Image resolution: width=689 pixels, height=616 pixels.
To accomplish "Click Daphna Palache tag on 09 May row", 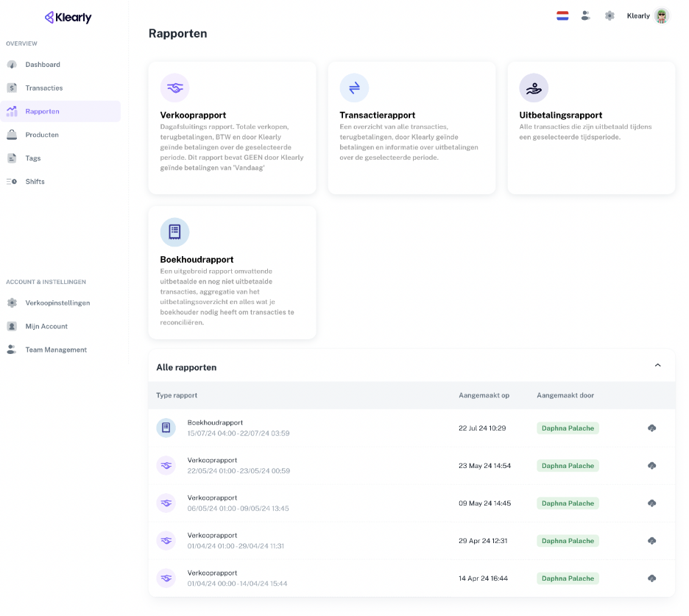I will [568, 503].
